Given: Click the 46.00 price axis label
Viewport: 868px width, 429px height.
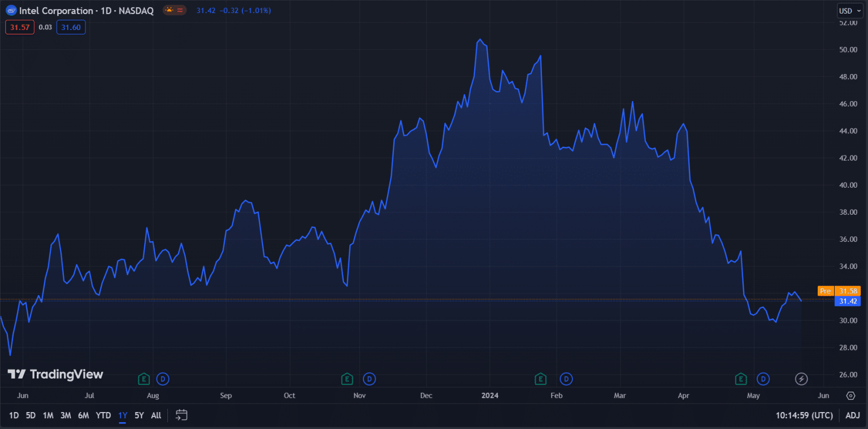Looking at the screenshot, I should pos(848,104).
